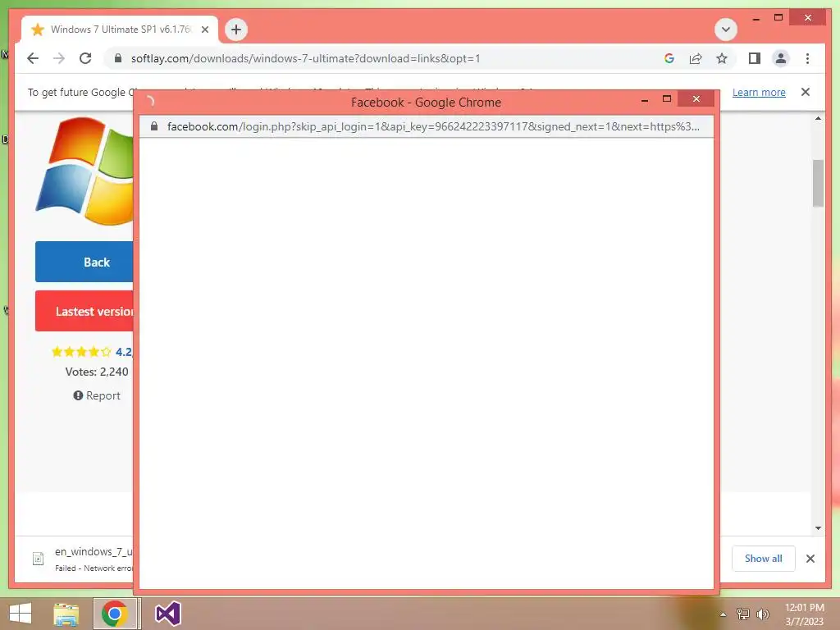Click the star rating row

pos(81,352)
